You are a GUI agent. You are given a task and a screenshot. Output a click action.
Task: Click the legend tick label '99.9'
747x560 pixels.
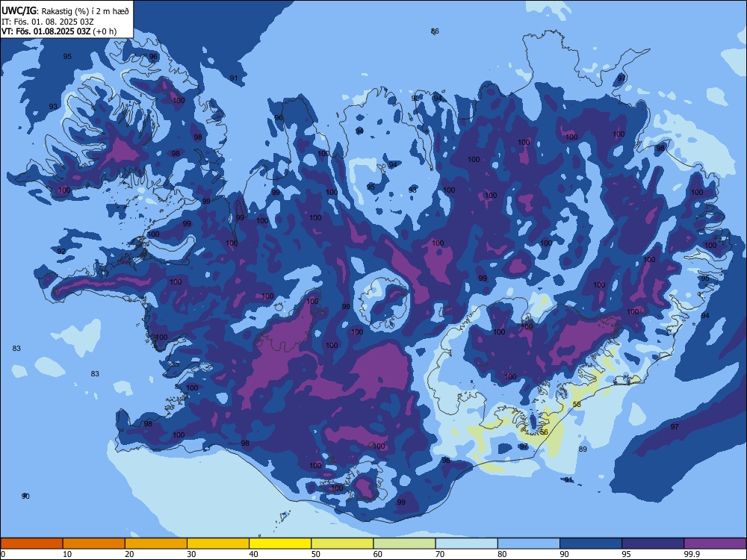click(x=691, y=554)
